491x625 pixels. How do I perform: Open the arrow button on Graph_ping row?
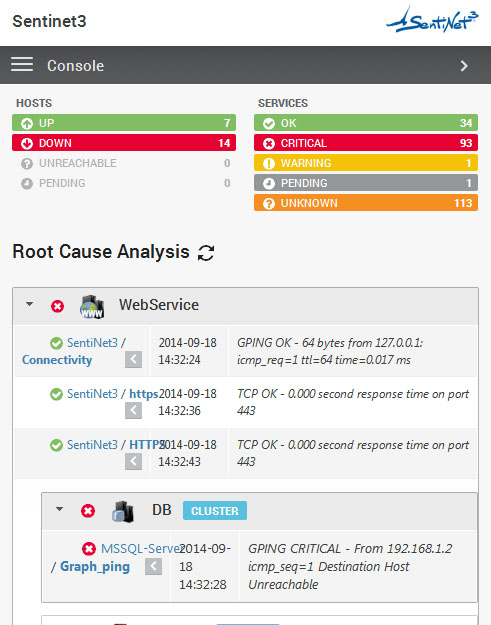[153, 566]
